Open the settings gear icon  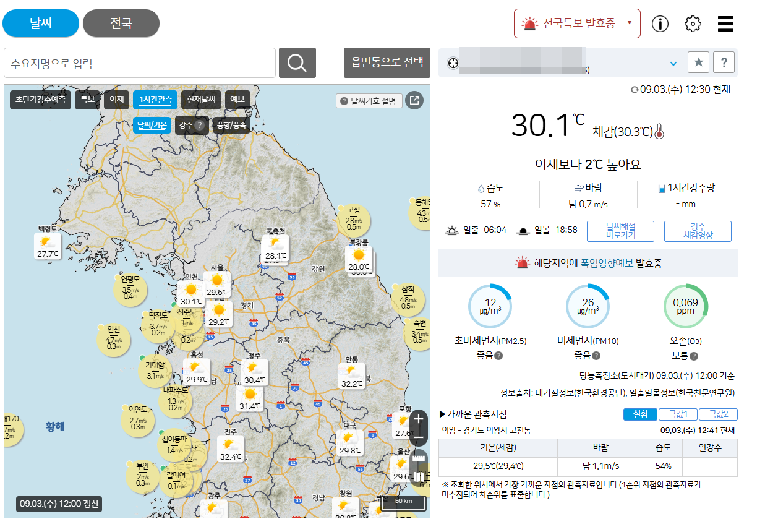[693, 24]
